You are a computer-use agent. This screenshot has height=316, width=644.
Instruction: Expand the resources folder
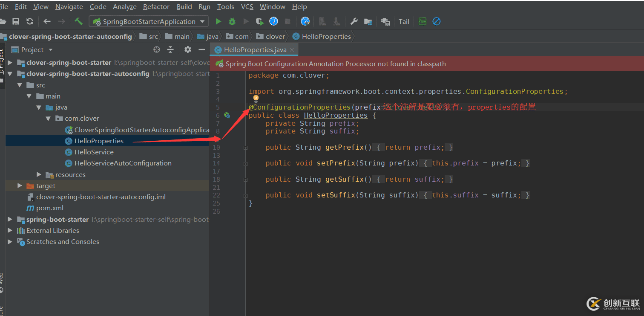click(x=39, y=174)
